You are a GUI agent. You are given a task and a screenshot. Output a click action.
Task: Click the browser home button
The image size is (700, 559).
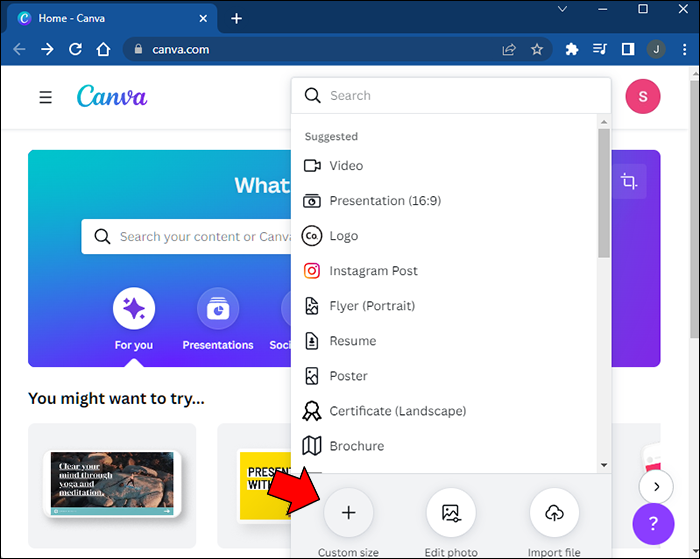pos(103,49)
